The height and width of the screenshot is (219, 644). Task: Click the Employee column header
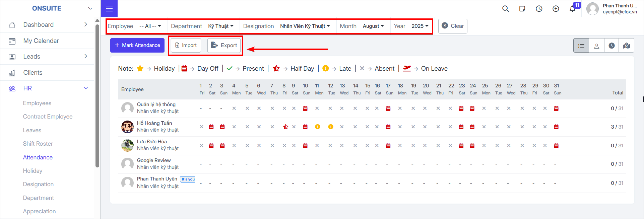[x=132, y=89]
